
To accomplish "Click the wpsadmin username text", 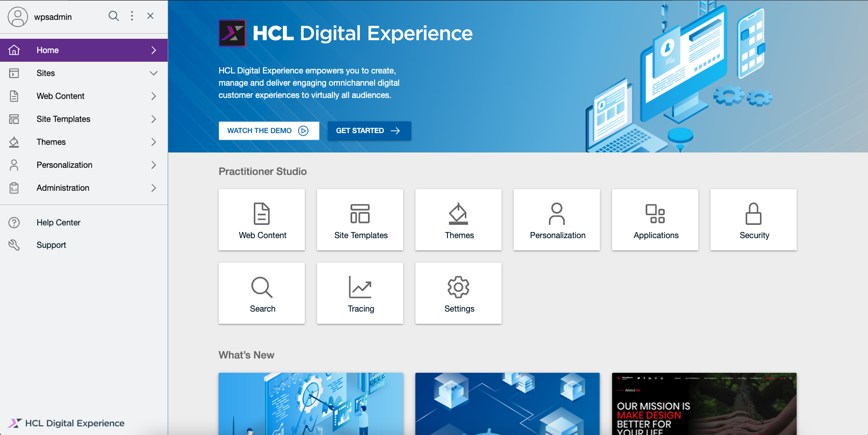I will pyautogui.click(x=53, y=17).
